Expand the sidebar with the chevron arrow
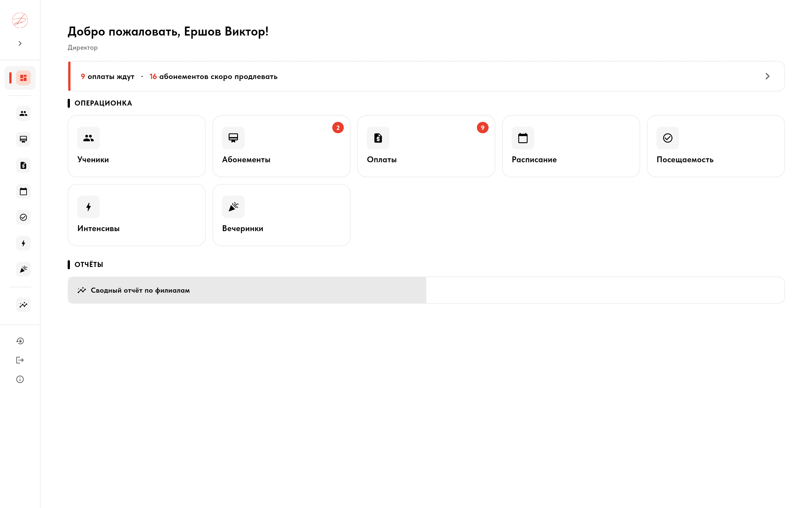The height and width of the screenshot is (508, 812). pos(20,43)
